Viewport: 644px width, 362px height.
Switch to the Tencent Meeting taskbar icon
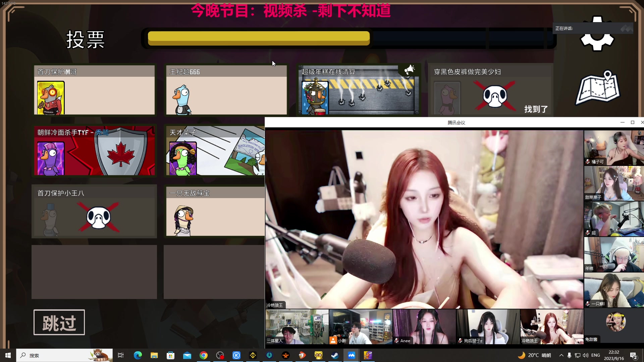click(x=351, y=355)
